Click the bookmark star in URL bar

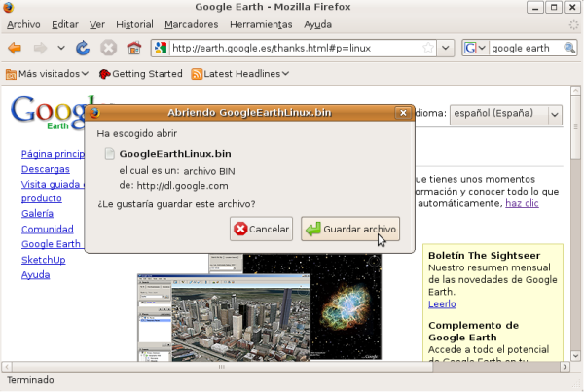428,48
